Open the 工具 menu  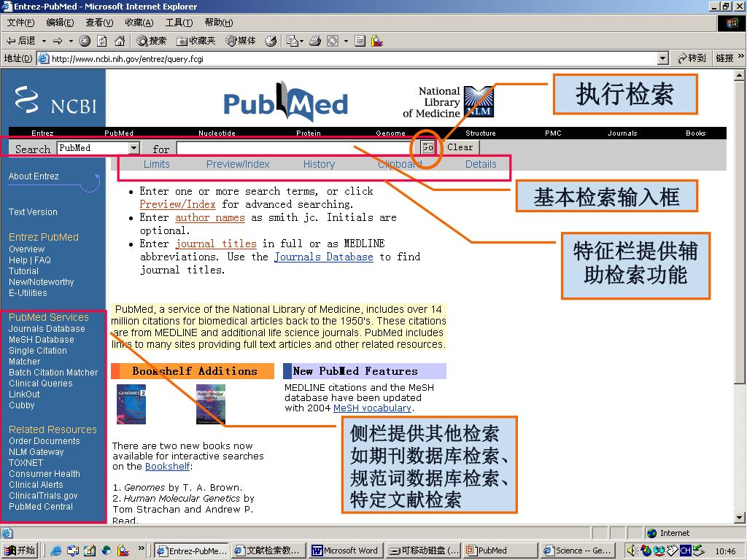(x=179, y=23)
